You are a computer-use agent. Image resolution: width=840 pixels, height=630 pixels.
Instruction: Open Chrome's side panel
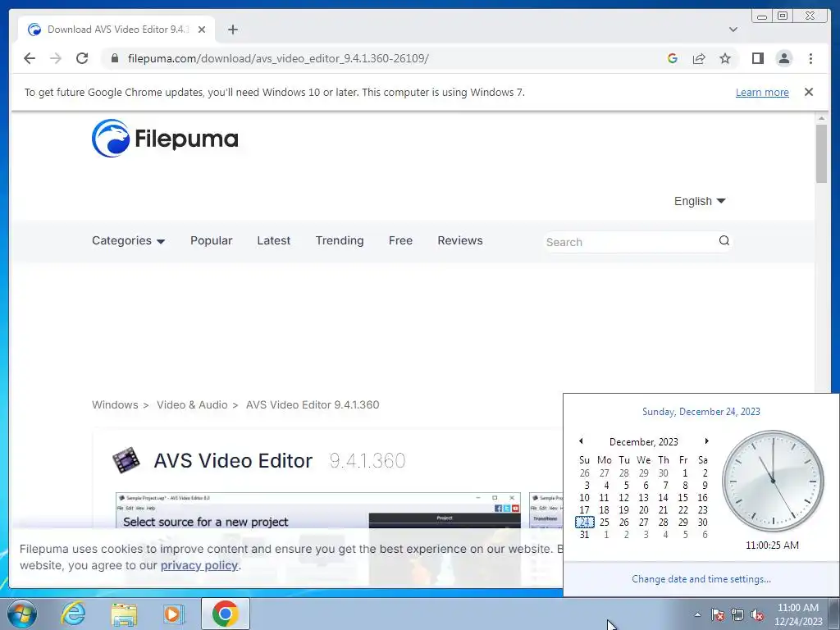[757, 58]
